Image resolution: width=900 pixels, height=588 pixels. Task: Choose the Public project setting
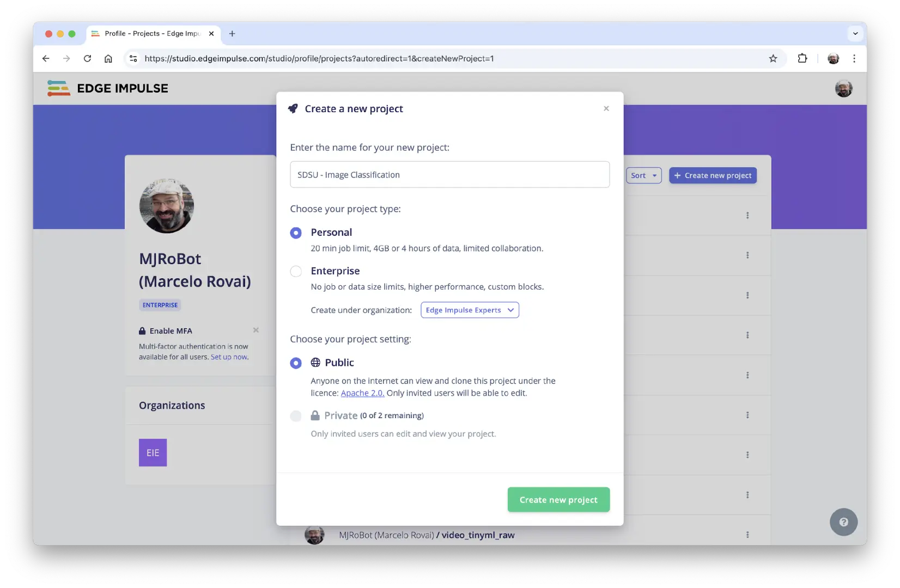(x=296, y=363)
